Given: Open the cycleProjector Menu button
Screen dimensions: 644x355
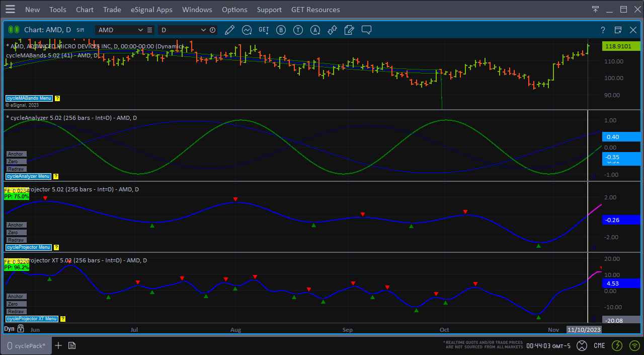Looking at the screenshot, I should click(29, 247).
